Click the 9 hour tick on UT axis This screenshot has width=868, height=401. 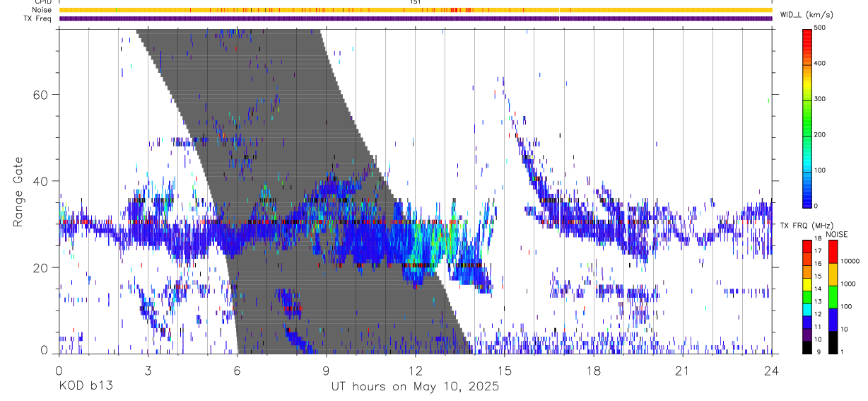[326, 370]
